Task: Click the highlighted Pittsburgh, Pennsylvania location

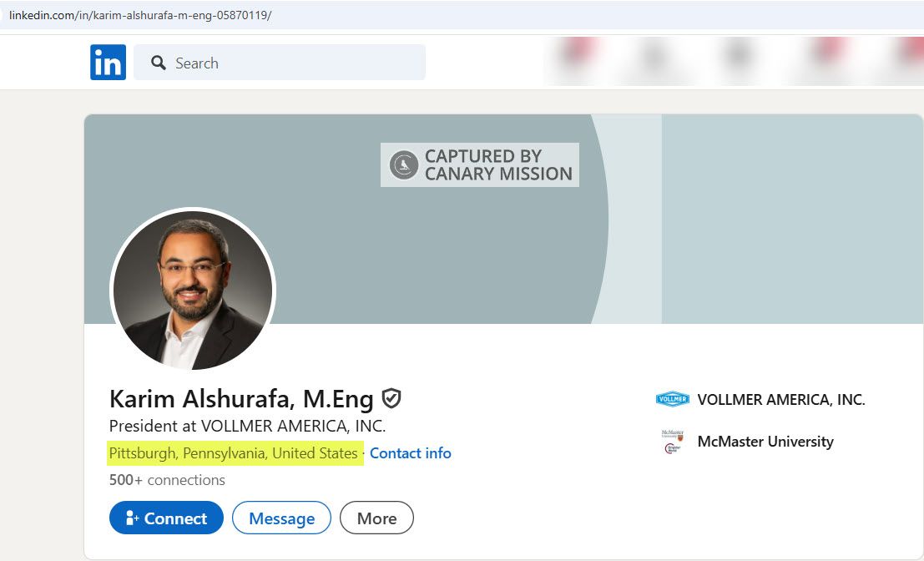Action: point(234,453)
